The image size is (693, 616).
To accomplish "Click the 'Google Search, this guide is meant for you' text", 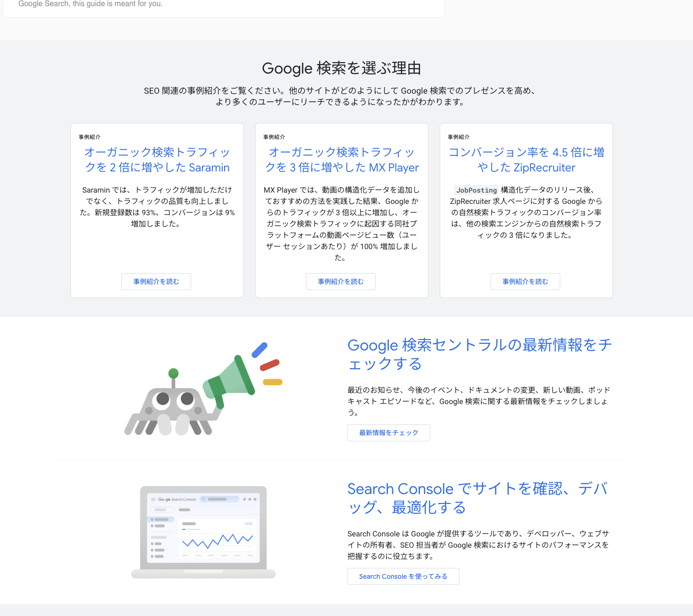I will [90, 4].
